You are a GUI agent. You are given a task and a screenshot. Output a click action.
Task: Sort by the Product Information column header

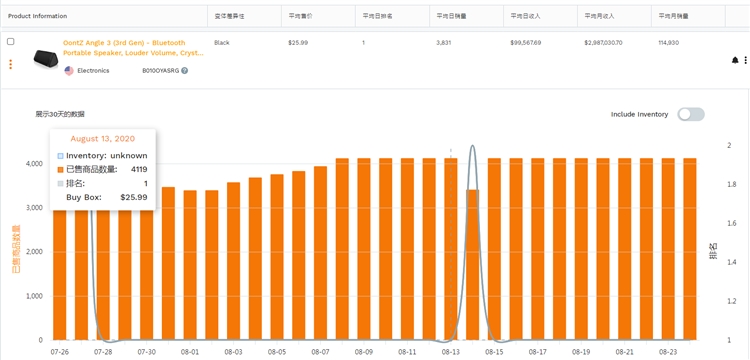(37, 16)
